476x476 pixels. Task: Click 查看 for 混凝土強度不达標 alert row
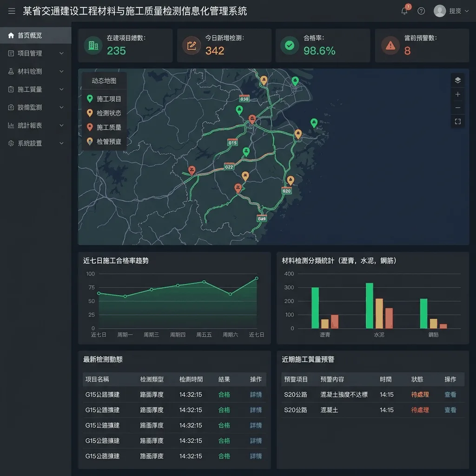tap(450, 395)
